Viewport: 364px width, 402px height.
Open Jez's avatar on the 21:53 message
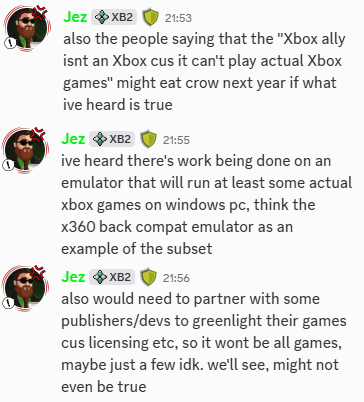tap(27, 28)
